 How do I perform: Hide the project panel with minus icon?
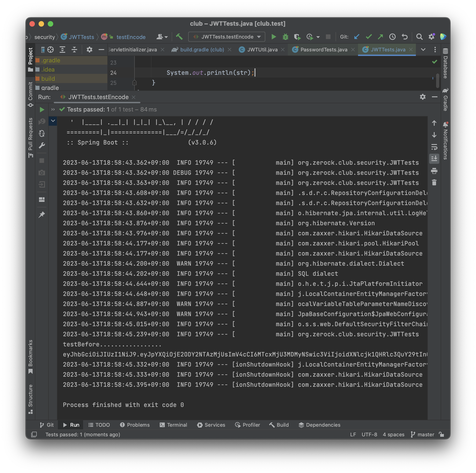(x=101, y=50)
